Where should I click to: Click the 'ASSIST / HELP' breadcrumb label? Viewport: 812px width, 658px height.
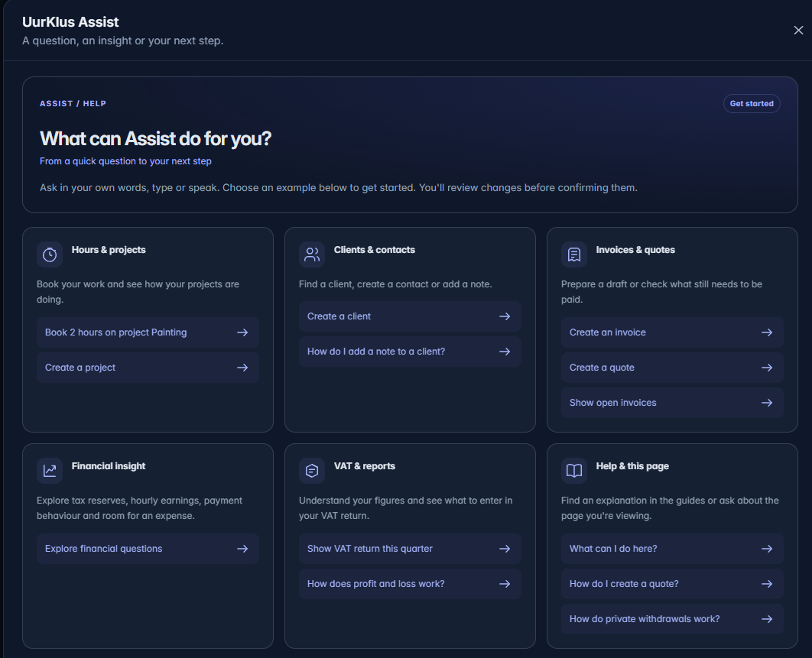(x=73, y=103)
